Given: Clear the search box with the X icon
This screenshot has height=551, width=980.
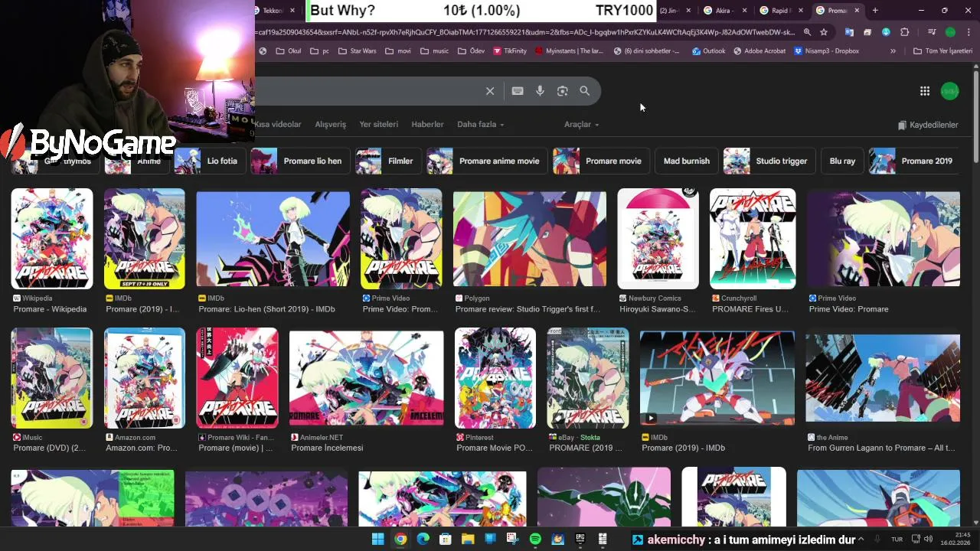Looking at the screenshot, I should (x=490, y=91).
